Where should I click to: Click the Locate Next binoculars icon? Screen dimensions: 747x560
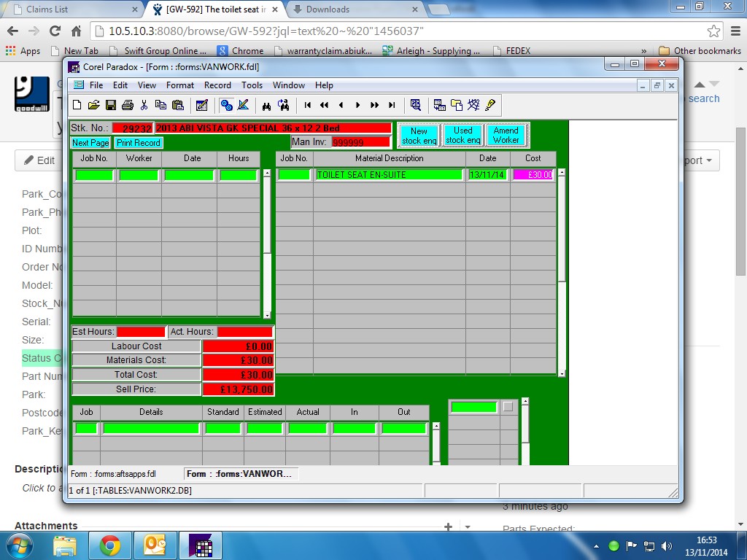tap(284, 105)
